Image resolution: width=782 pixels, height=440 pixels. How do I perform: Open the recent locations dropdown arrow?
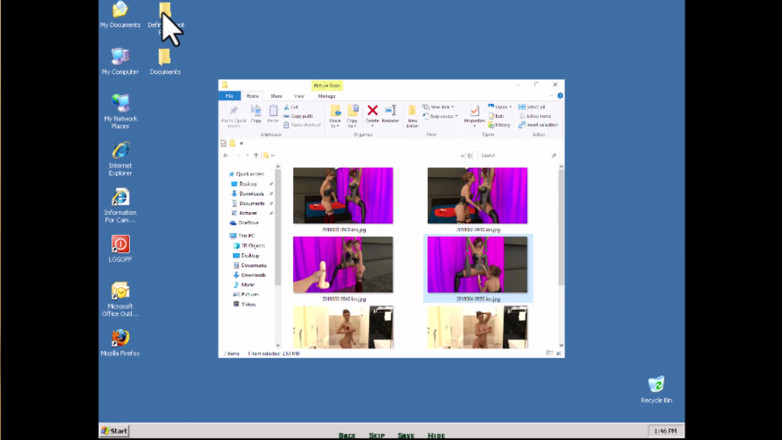(247, 156)
